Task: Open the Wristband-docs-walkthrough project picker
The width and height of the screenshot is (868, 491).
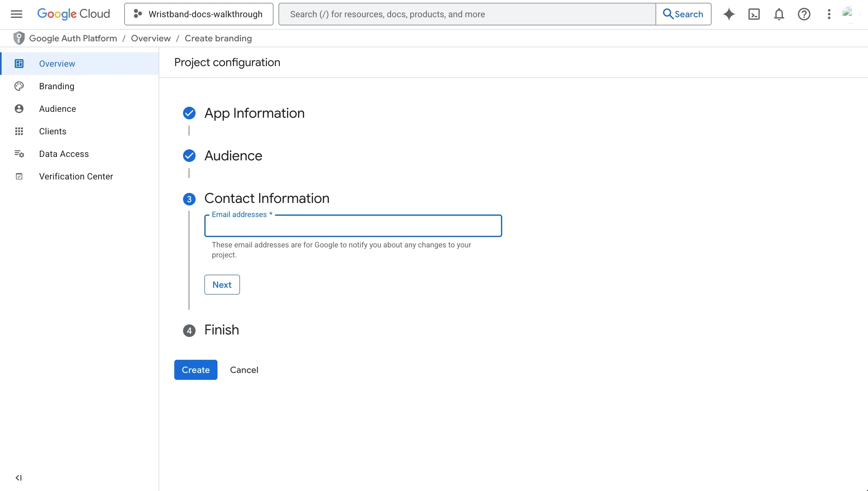Action: 198,14
